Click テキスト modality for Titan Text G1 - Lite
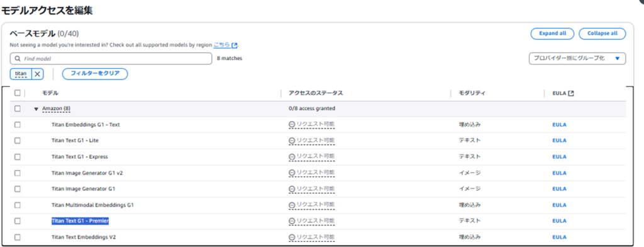 click(x=470, y=141)
